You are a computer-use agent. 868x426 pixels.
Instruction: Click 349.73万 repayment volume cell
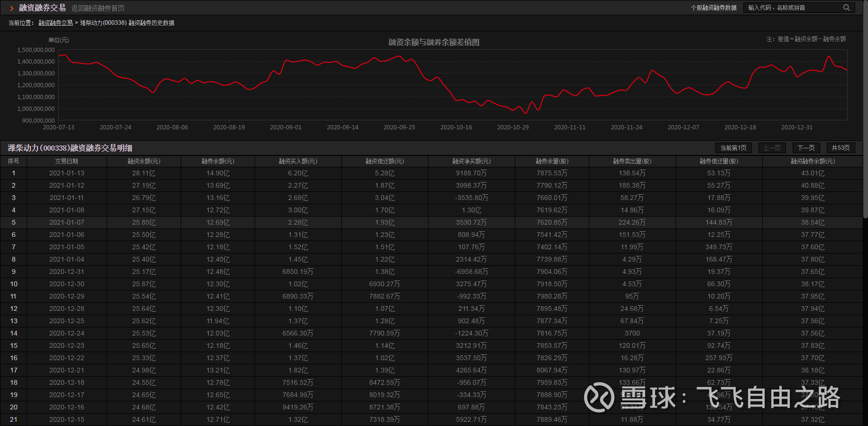click(x=719, y=247)
